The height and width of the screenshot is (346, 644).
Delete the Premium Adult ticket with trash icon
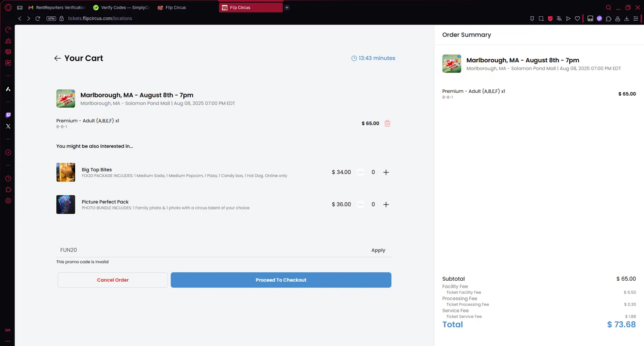point(387,123)
